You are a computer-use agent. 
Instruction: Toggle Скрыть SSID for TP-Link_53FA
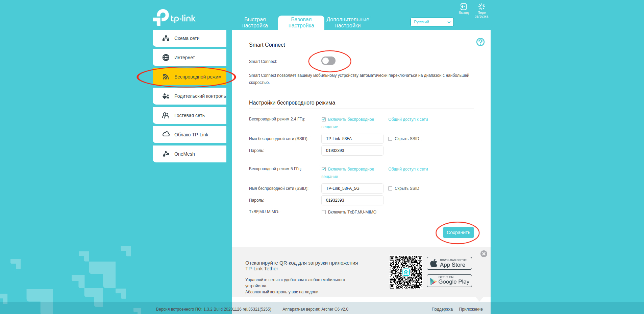[390, 139]
